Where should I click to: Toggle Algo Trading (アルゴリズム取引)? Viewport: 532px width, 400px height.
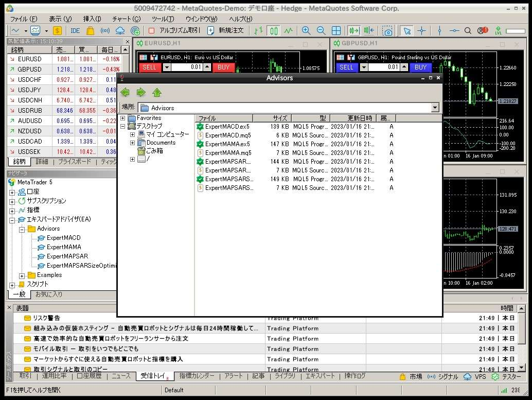pos(175,30)
